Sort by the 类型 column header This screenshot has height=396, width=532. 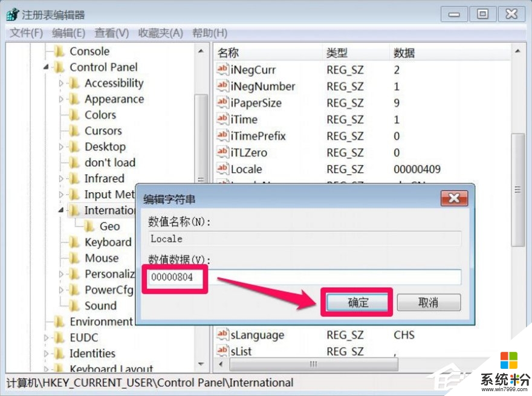click(356, 53)
